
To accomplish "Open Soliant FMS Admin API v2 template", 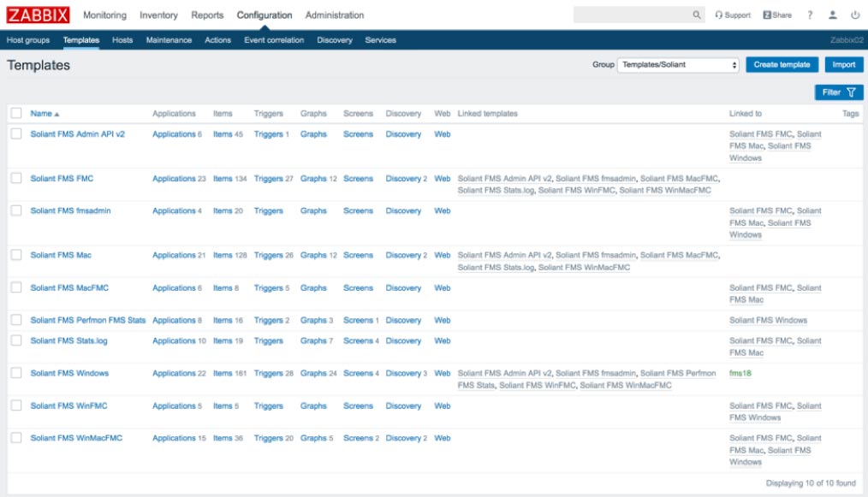I will (78, 134).
